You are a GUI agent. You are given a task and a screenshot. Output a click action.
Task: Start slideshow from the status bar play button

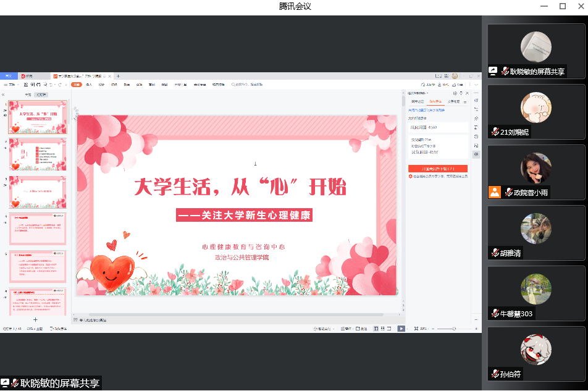click(x=401, y=329)
